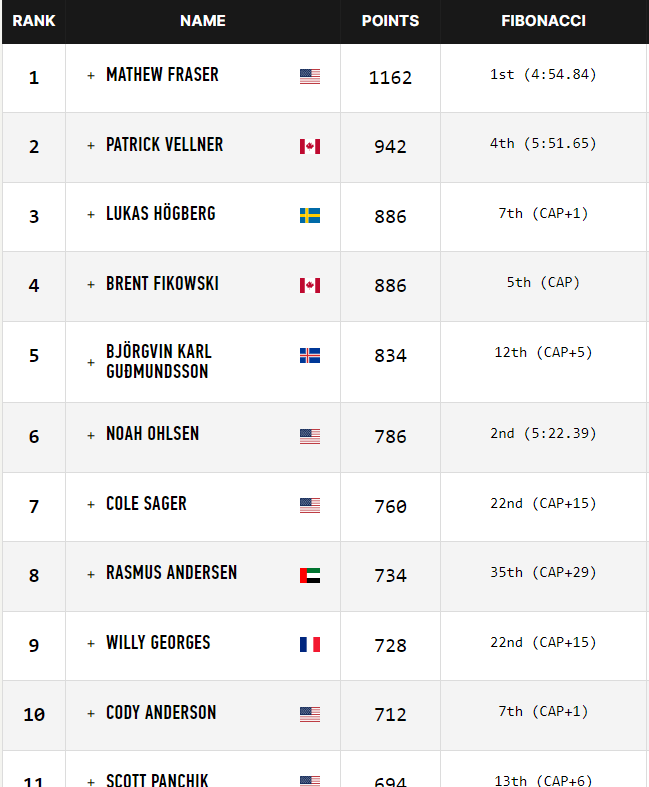Viewport: 649px width, 787px height.
Task: Click the Canada flag beside Patrick Vellner
Action: (310, 146)
